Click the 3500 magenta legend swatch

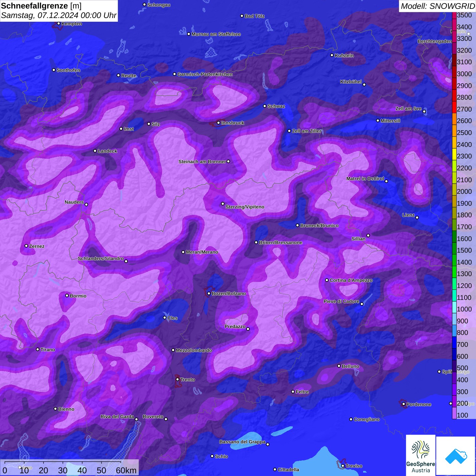pyautogui.click(x=454, y=15)
